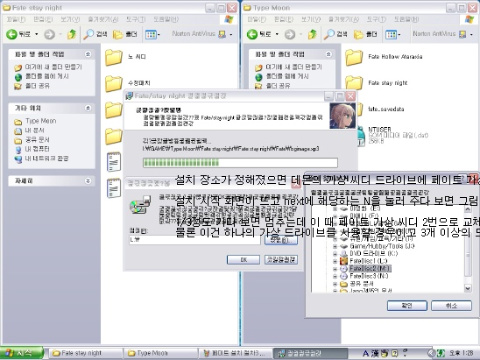Open 즐겨찾기(A) menu in Type Moon window
The height and width of the screenshot is (360, 480).
click(x=343, y=19)
